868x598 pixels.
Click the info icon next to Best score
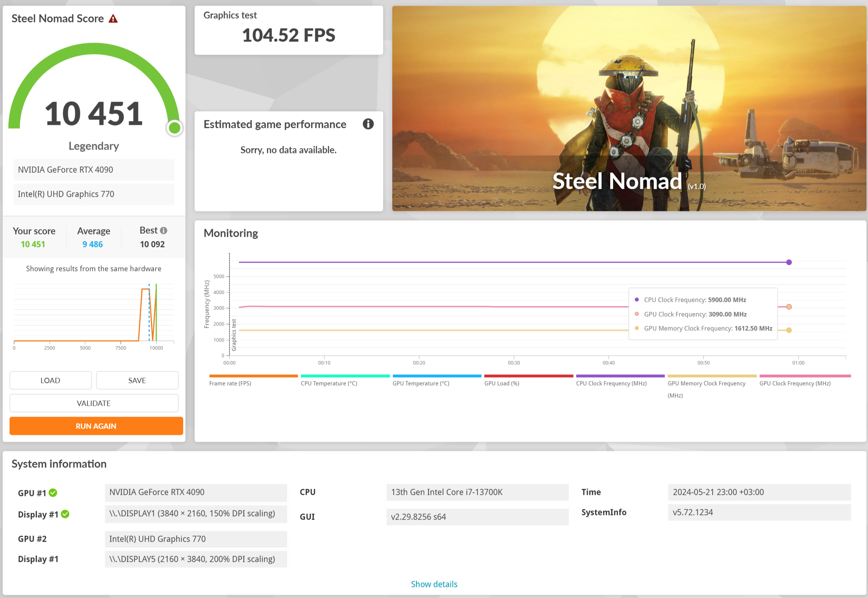(164, 231)
